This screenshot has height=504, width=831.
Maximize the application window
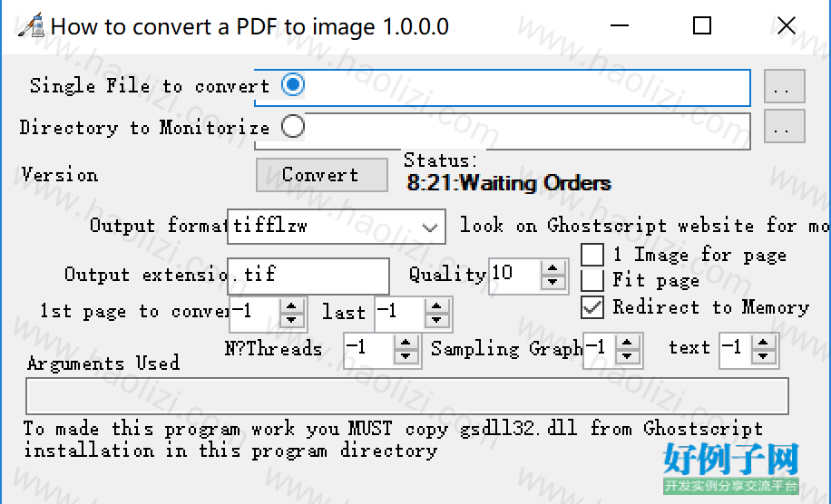pyautogui.click(x=702, y=25)
